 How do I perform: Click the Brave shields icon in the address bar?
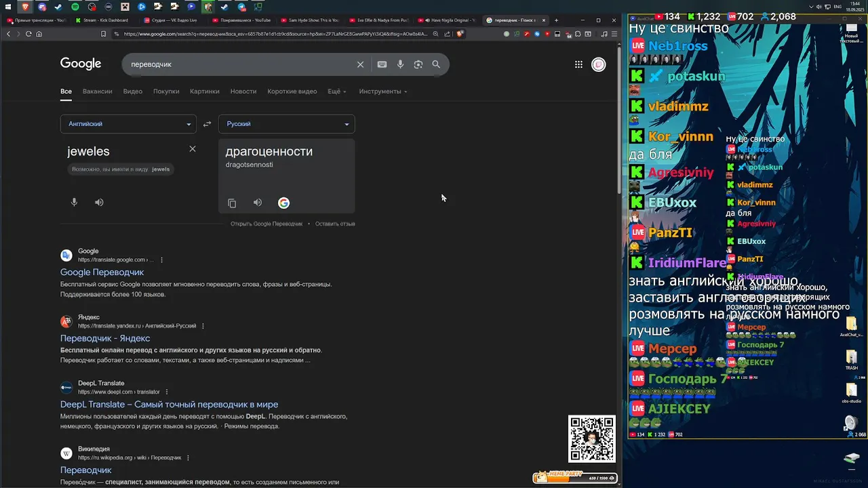pyautogui.click(x=460, y=33)
